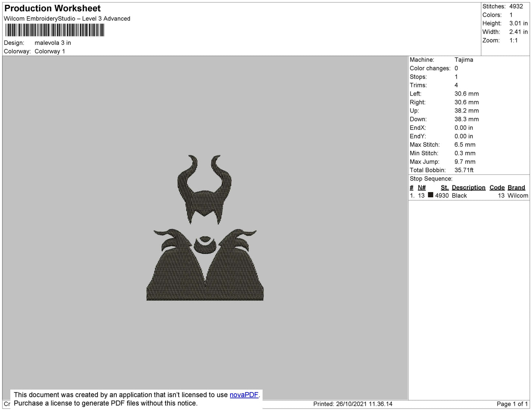Click the "Stop Sequence:" heading
The width and height of the screenshot is (532, 411).
(431, 179)
